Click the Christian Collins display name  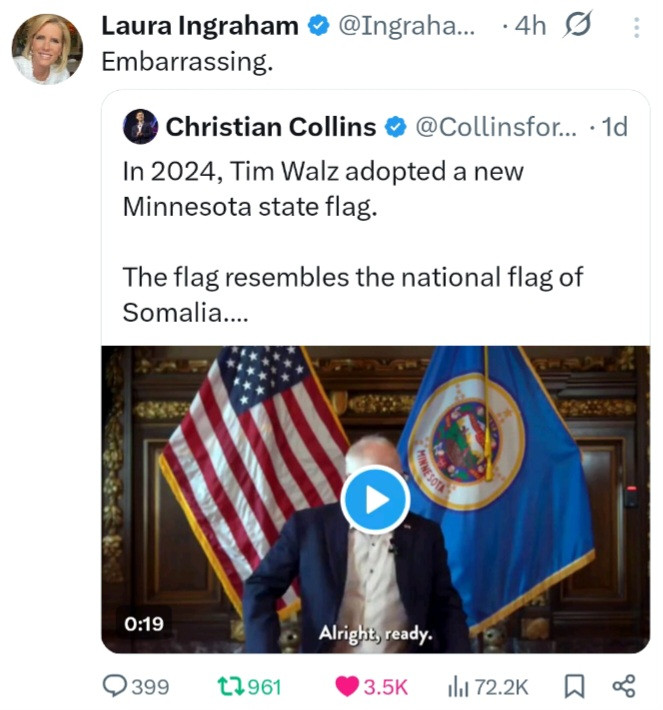click(270, 127)
